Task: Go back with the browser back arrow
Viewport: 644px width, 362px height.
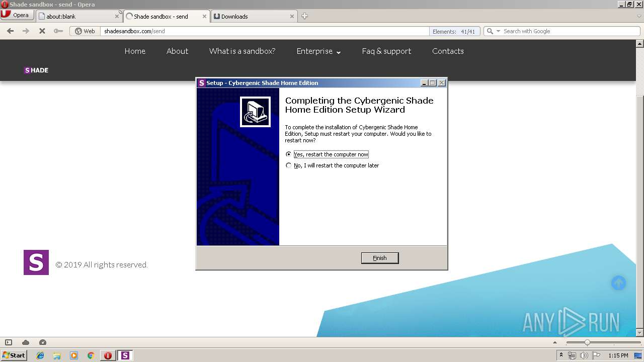Action: tap(10, 31)
